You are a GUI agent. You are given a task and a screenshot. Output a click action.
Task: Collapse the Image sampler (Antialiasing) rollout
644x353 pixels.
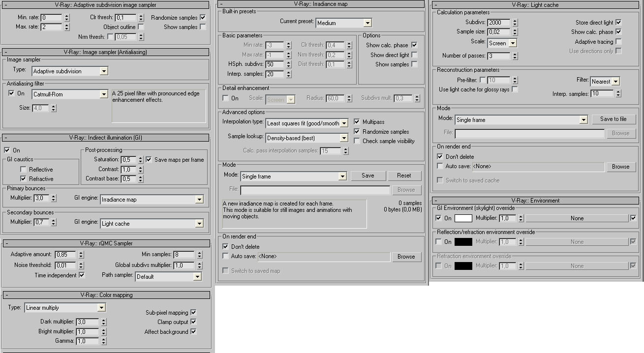click(105, 52)
